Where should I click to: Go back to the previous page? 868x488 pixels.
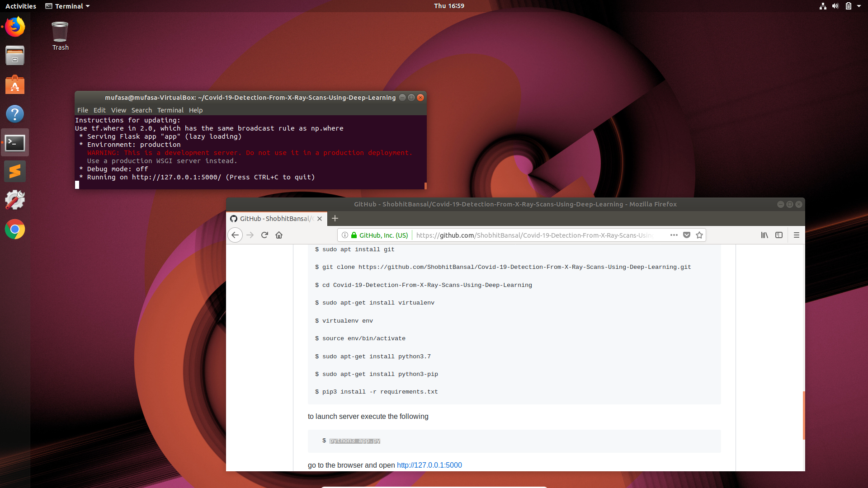[235, 235]
